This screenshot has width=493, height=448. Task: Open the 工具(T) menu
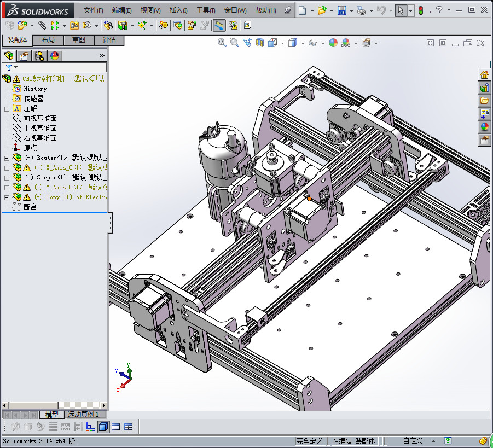tap(206, 10)
